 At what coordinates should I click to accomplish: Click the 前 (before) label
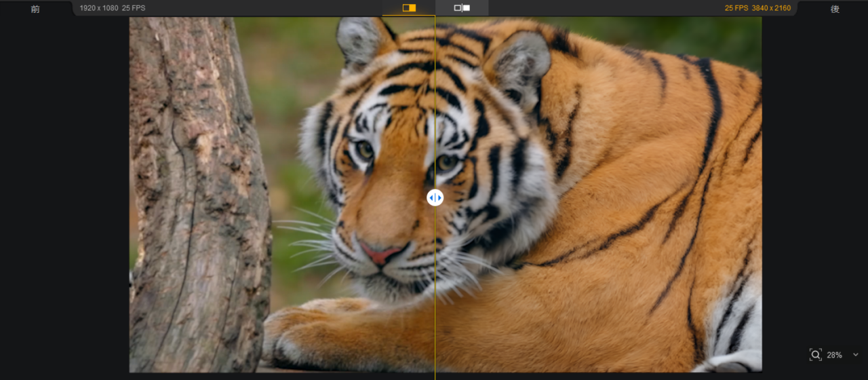[35, 9]
